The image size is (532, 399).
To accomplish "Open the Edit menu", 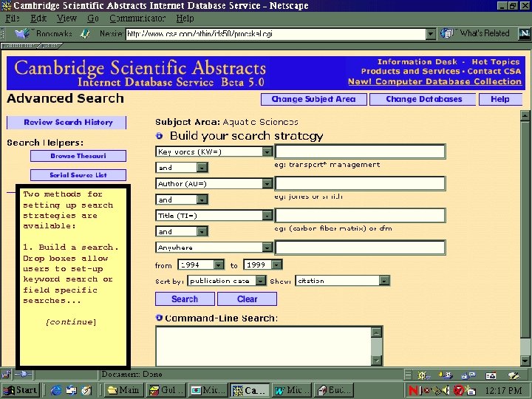I will pos(38,18).
